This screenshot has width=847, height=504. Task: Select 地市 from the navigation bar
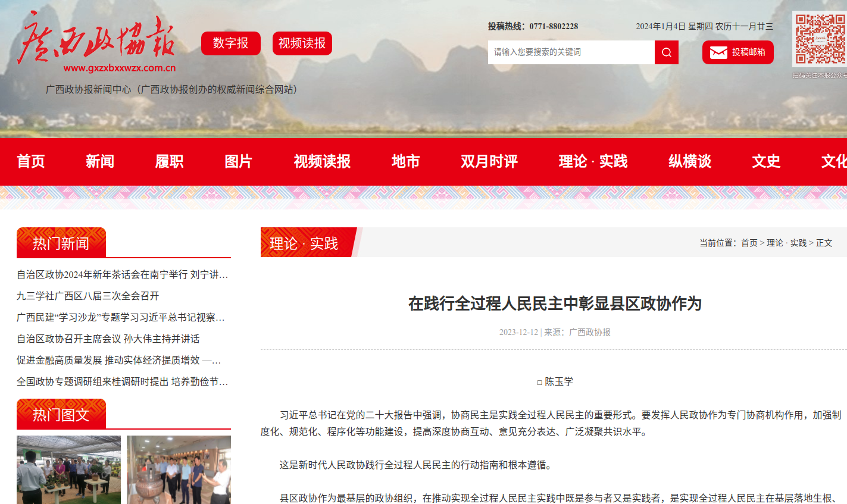405,161
